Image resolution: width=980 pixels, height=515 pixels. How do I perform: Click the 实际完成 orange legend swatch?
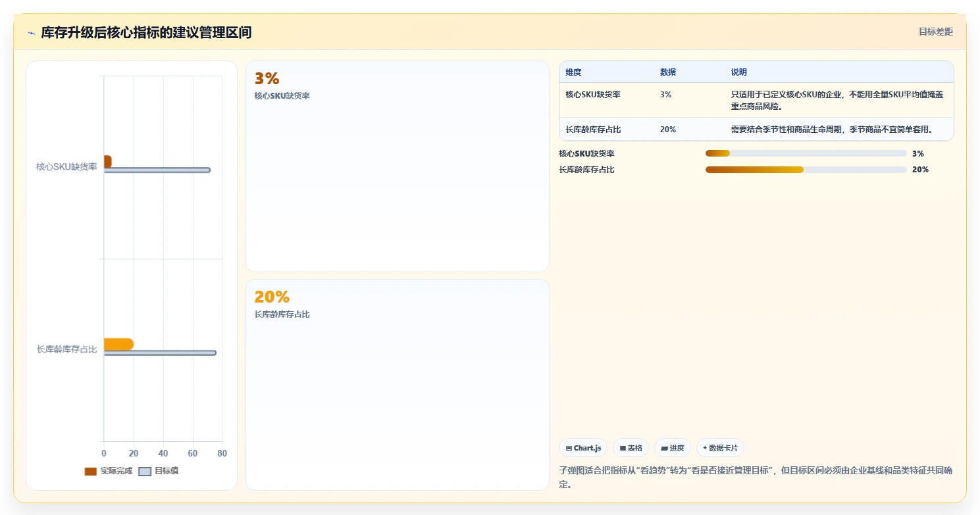click(91, 471)
